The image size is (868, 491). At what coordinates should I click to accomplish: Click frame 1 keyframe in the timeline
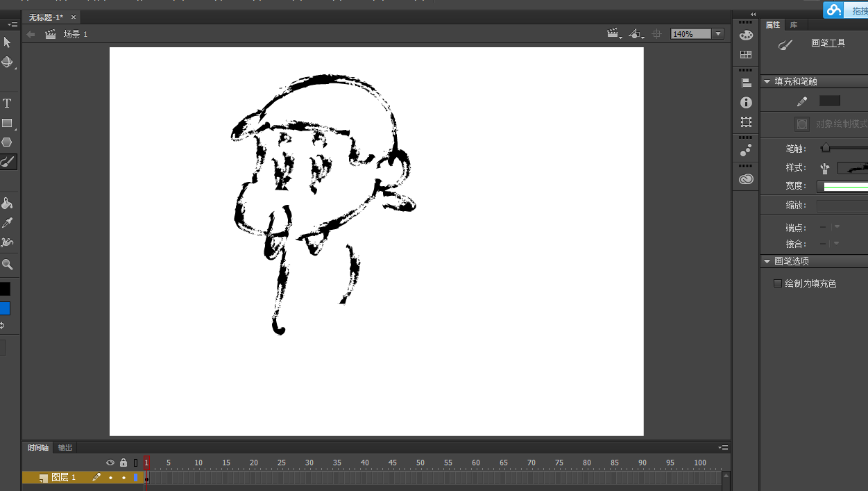click(x=146, y=478)
